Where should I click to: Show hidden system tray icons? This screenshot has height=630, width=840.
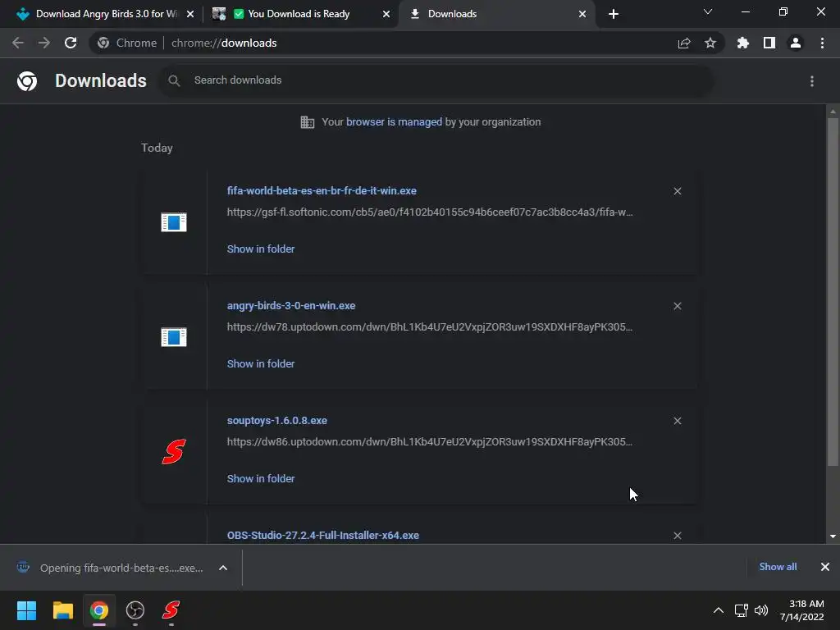(x=719, y=610)
